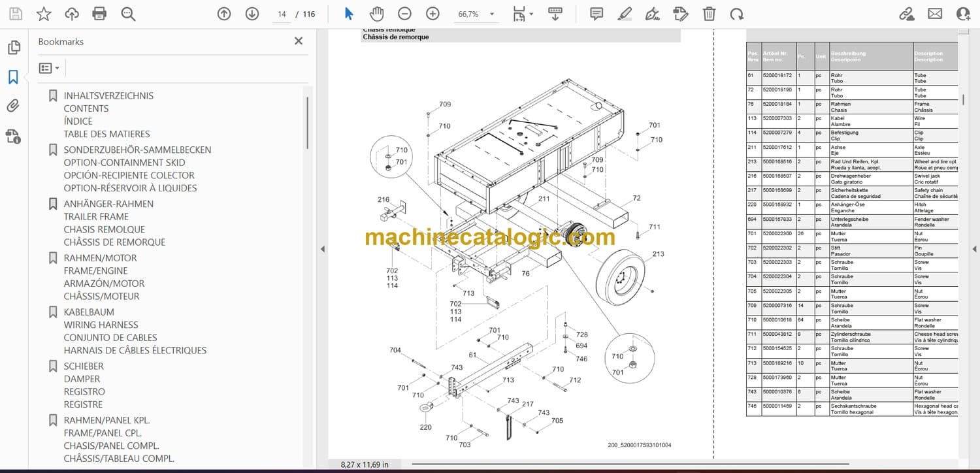Click the Save file icon

[x=16, y=14]
